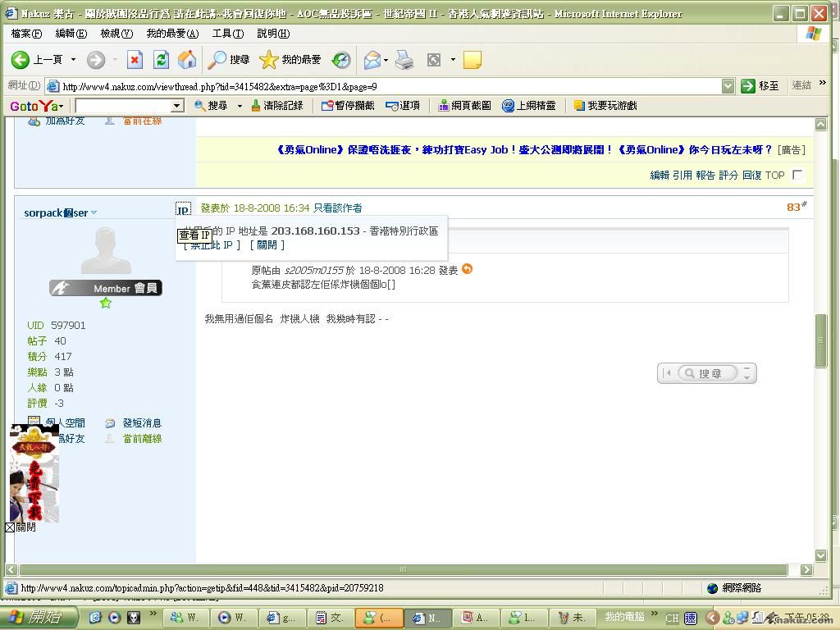Click the 搜尋 button on the GotoYa toolbar
The width and height of the screenshot is (840, 630).
click(211, 106)
